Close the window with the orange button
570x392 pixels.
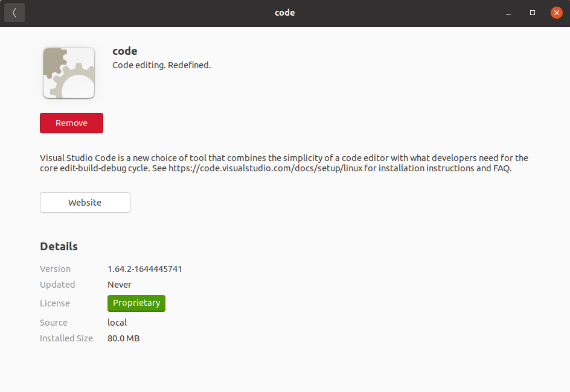(x=556, y=13)
